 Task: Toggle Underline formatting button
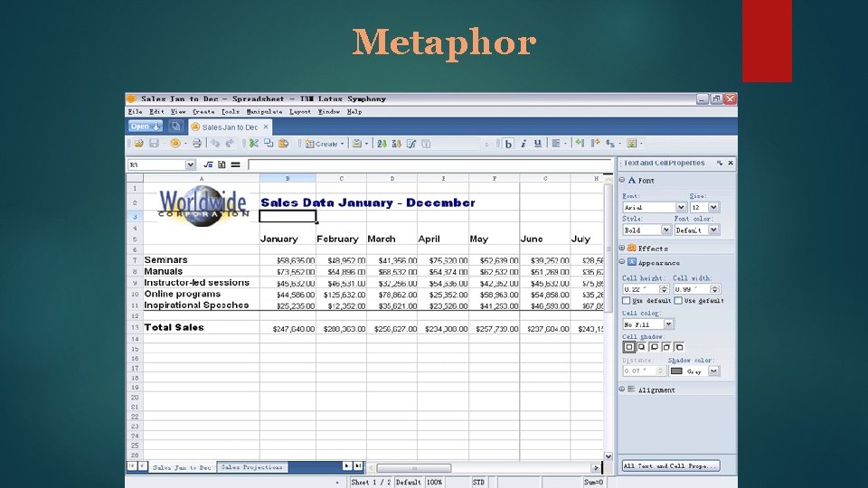tap(537, 144)
